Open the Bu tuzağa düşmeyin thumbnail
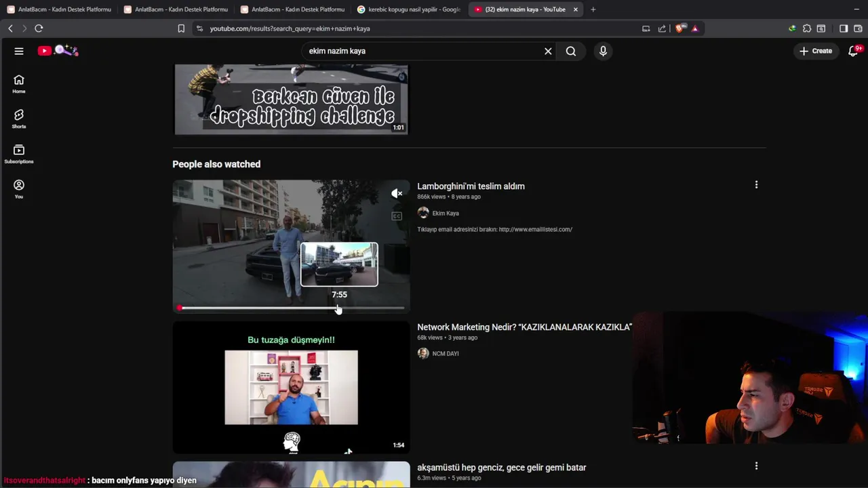The width and height of the screenshot is (868, 488). pos(292,387)
